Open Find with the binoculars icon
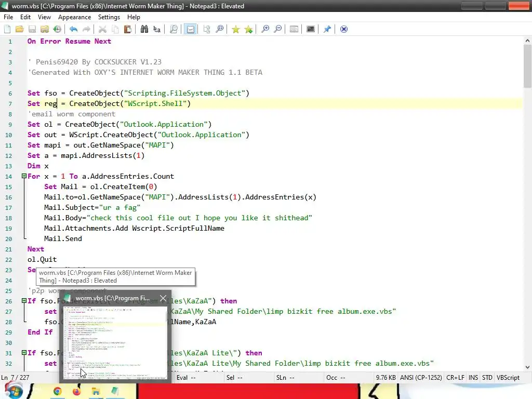532x399 pixels. point(144,29)
